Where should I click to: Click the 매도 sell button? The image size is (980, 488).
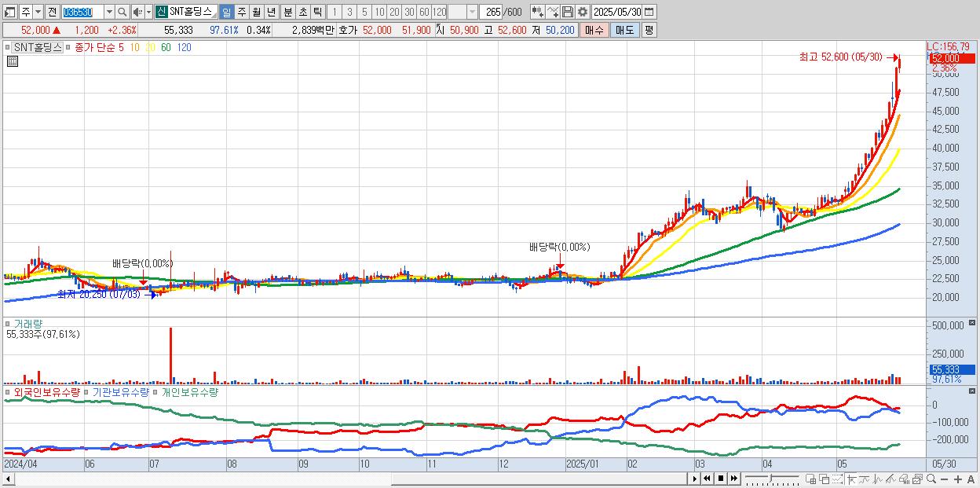(625, 30)
